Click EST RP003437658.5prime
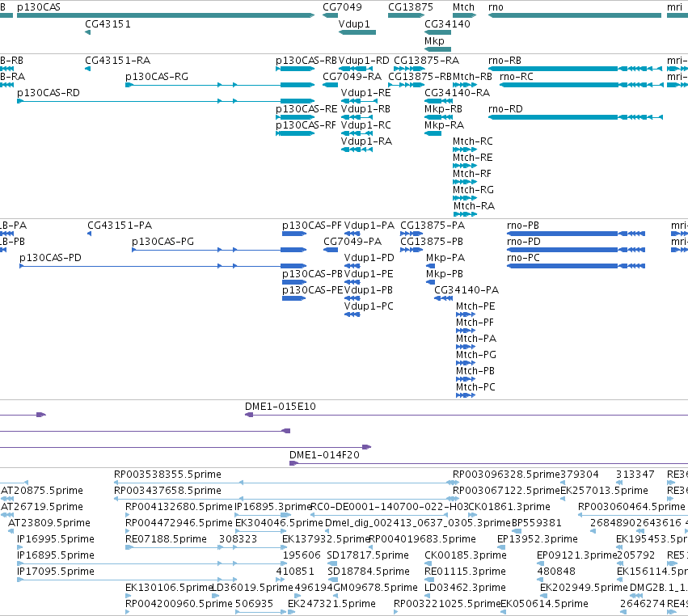Viewport: 688px width, 616px height. (167, 491)
